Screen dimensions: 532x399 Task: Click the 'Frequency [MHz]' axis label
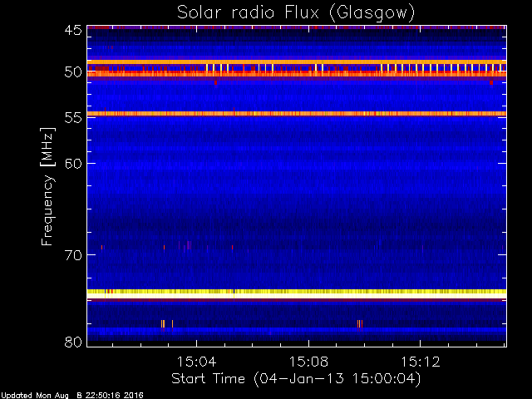[47, 186]
